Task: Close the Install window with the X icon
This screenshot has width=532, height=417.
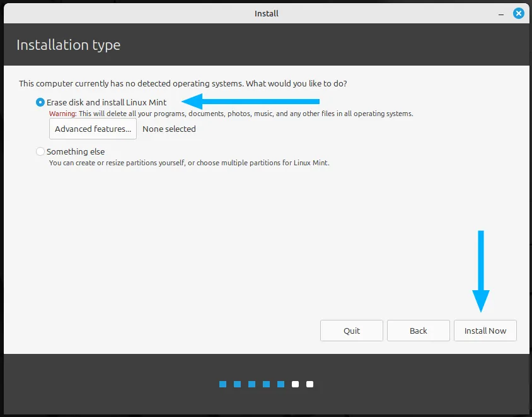Action: tap(518, 13)
